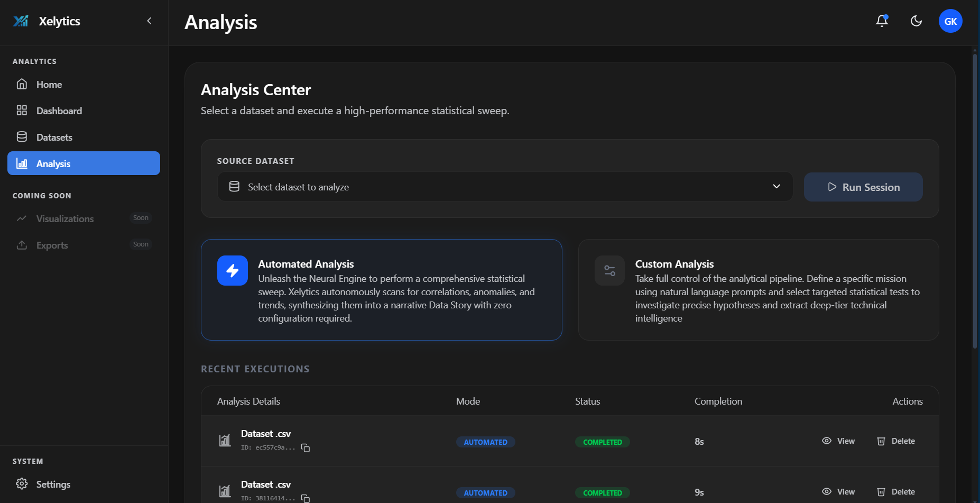The image size is (980, 503).
Task: Toggle dark mode using the moon icon
Action: click(x=916, y=21)
